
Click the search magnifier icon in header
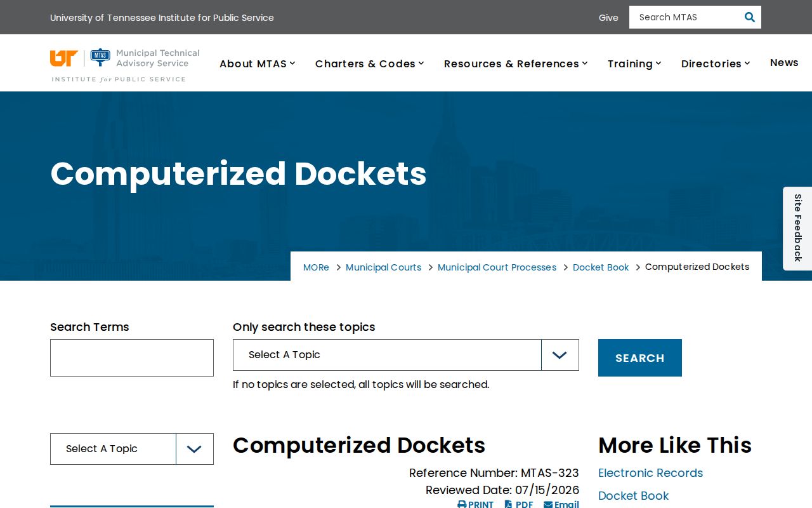tap(749, 17)
